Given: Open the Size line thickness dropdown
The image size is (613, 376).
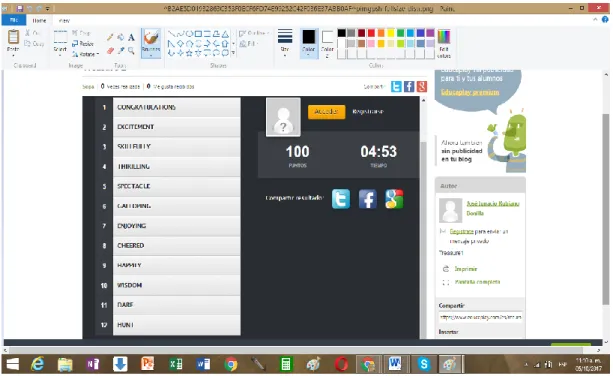Looking at the screenshot, I should coord(285,43).
